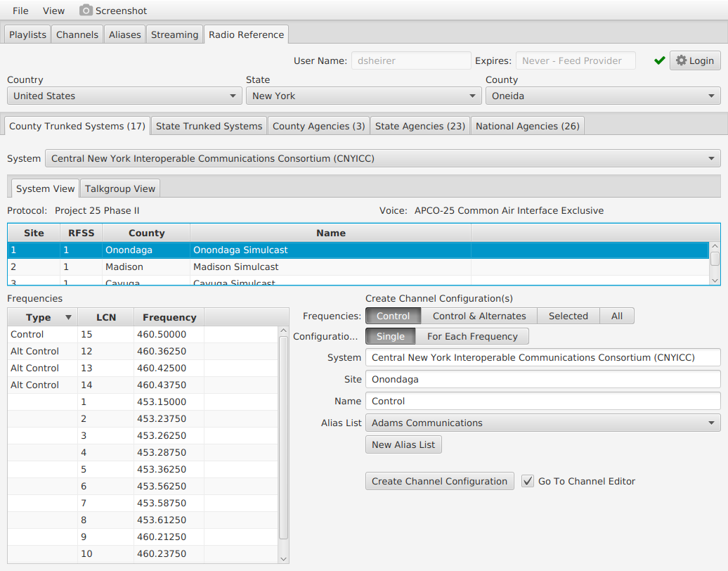Open National Agencies (26) tab
Viewport: 728px width, 571px height.
[528, 126]
